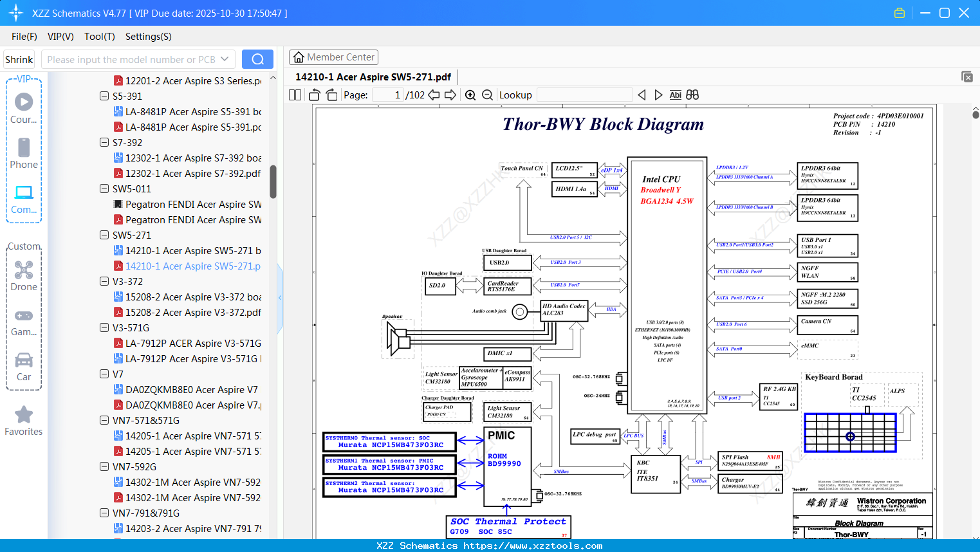Open the Game category icon

(x=24, y=322)
